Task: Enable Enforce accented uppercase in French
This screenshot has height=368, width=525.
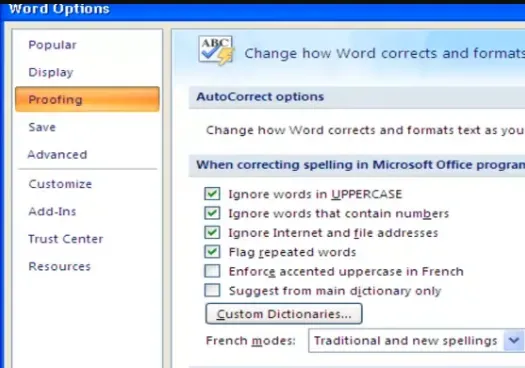Action: point(212,271)
